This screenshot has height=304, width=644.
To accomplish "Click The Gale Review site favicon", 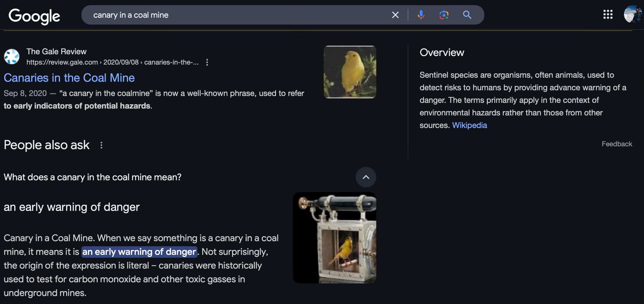I will point(12,57).
